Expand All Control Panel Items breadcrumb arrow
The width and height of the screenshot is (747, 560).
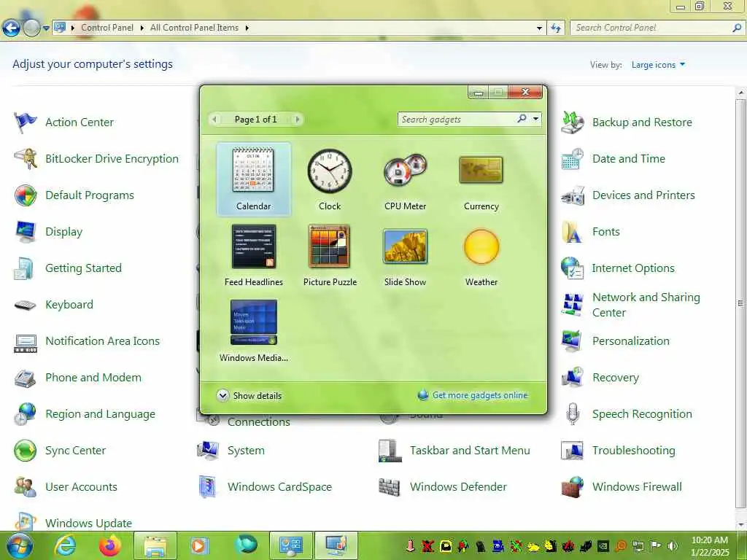(x=247, y=28)
